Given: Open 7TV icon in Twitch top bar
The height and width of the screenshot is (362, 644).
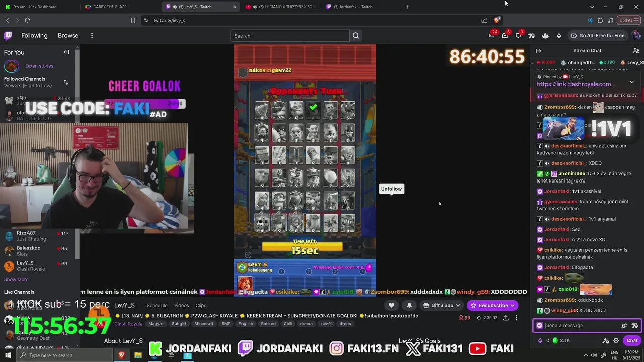Looking at the screenshot, I should [x=532, y=36].
